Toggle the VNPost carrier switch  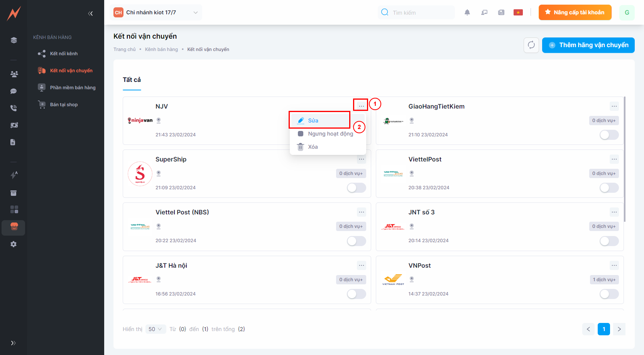pyautogui.click(x=609, y=294)
